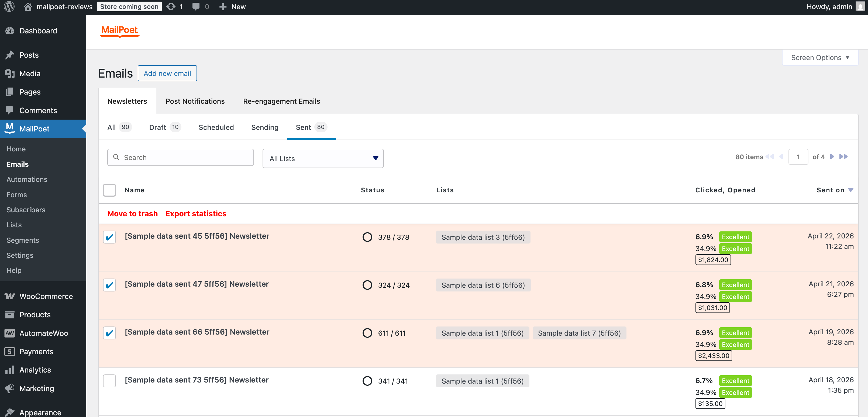Show Scheduled emails filter
Viewport: 868px width, 417px height.
point(216,127)
